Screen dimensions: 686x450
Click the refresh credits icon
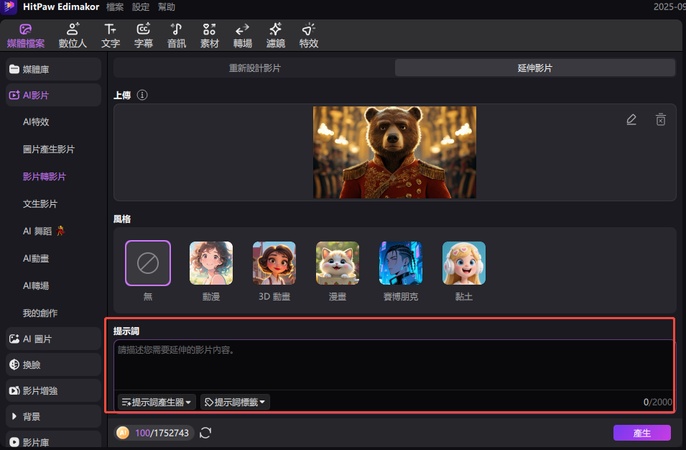206,432
